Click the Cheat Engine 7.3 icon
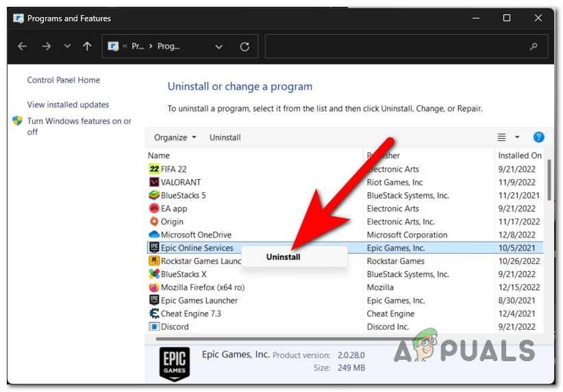Screen dimensions: 563x392 (154, 313)
